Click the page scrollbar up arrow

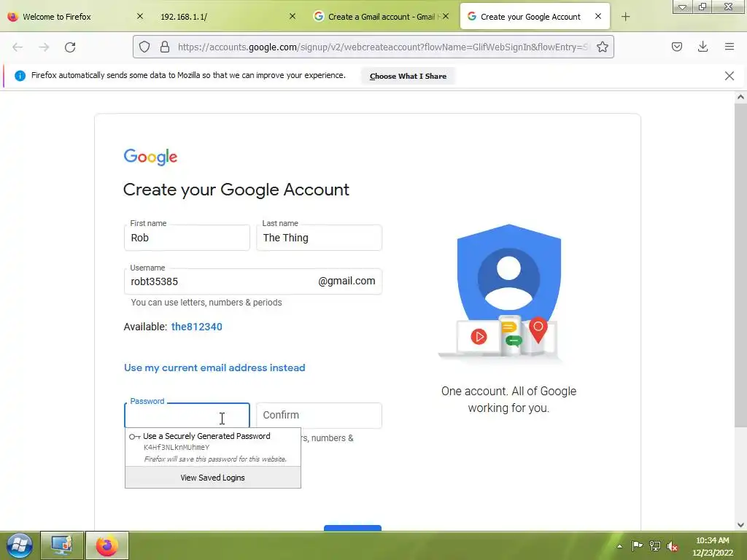(740, 97)
